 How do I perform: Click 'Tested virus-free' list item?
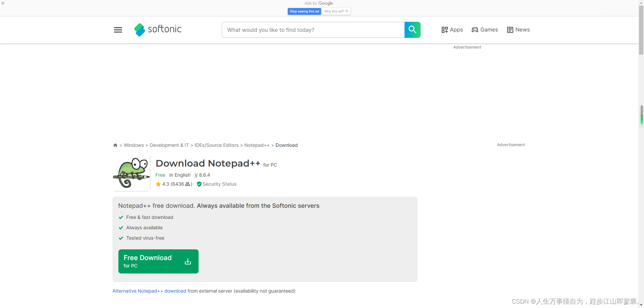(145, 238)
